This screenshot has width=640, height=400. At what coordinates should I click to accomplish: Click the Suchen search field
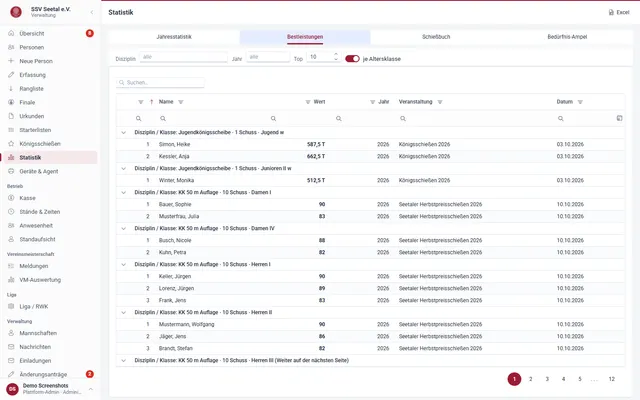(x=160, y=82)
